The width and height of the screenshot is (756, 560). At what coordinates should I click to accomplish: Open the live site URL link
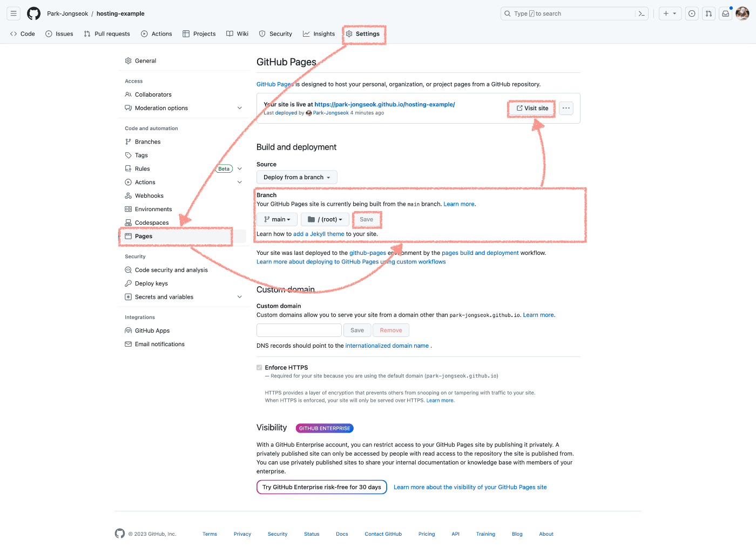coord(384,105)
